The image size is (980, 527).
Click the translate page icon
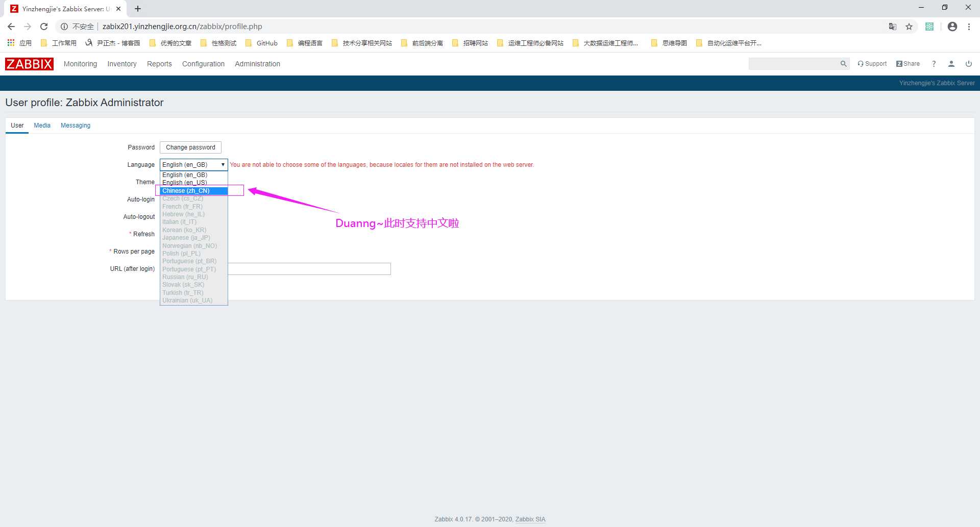point(892,27)
